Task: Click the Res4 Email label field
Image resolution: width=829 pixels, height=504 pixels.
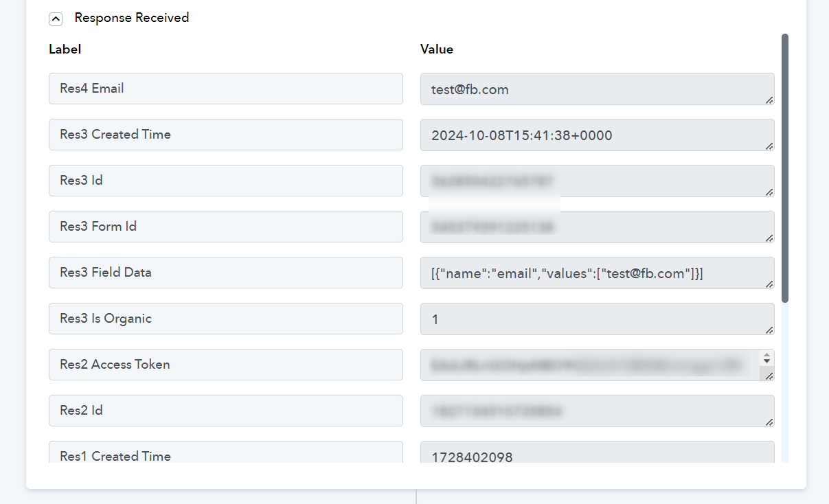Action: [226, 89]
